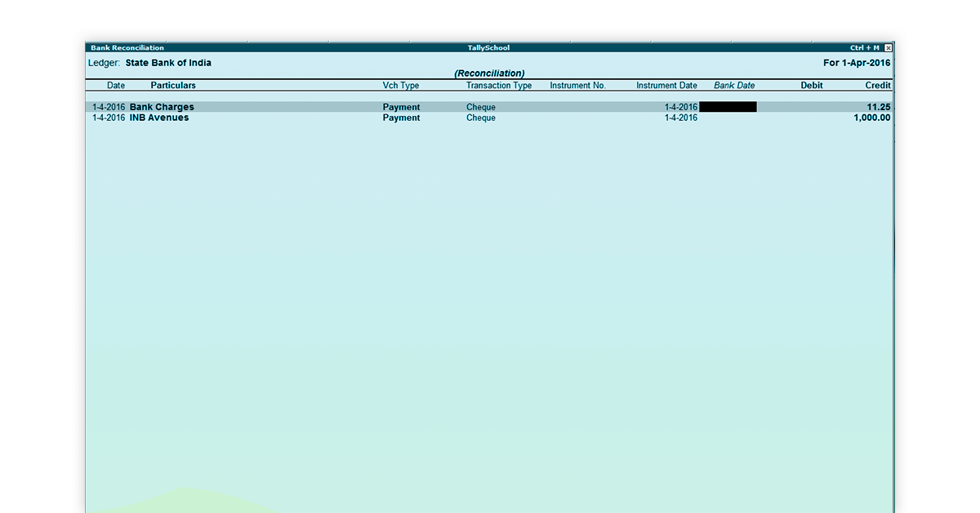Select the INB Avenues entry

(x=159, y=118)
